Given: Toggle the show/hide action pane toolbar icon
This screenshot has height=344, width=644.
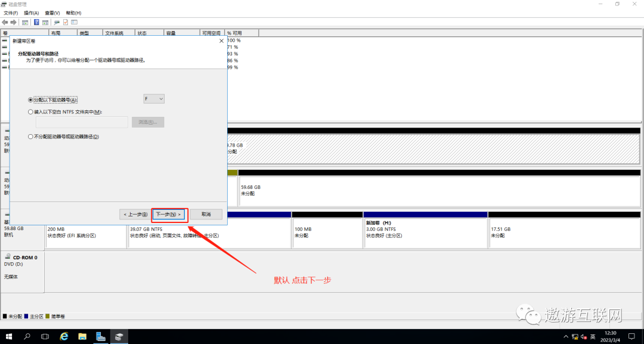Looking at the screenshot, I should [45, 22].
